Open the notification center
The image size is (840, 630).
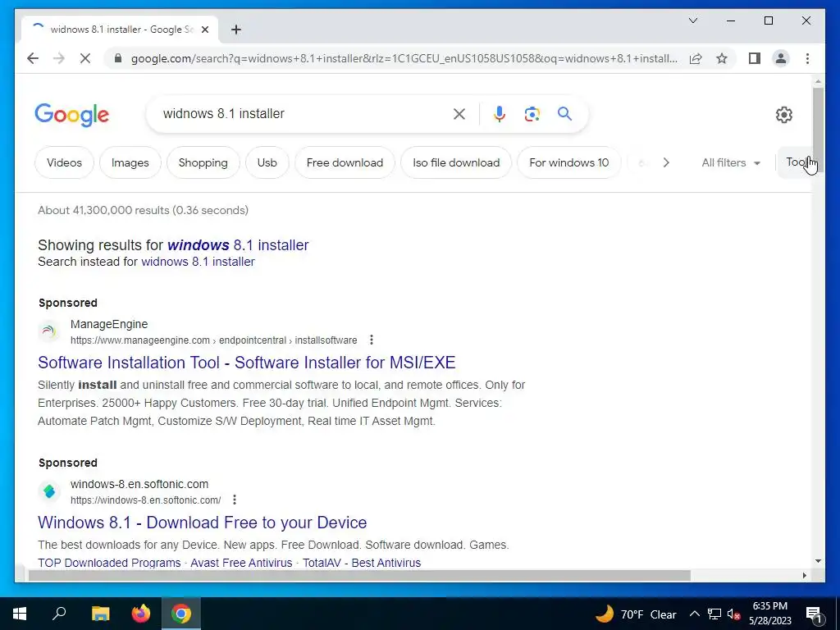814,614
